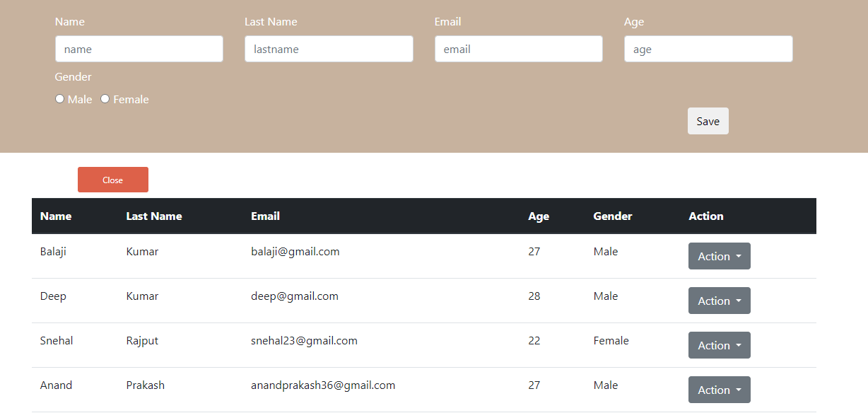Click the Email column header

pos(265,216)
